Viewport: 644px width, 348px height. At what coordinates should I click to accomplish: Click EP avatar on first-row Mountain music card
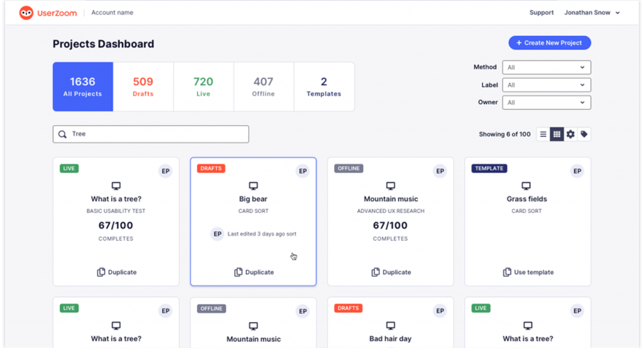pyautogui.click(x=440, y=171)
